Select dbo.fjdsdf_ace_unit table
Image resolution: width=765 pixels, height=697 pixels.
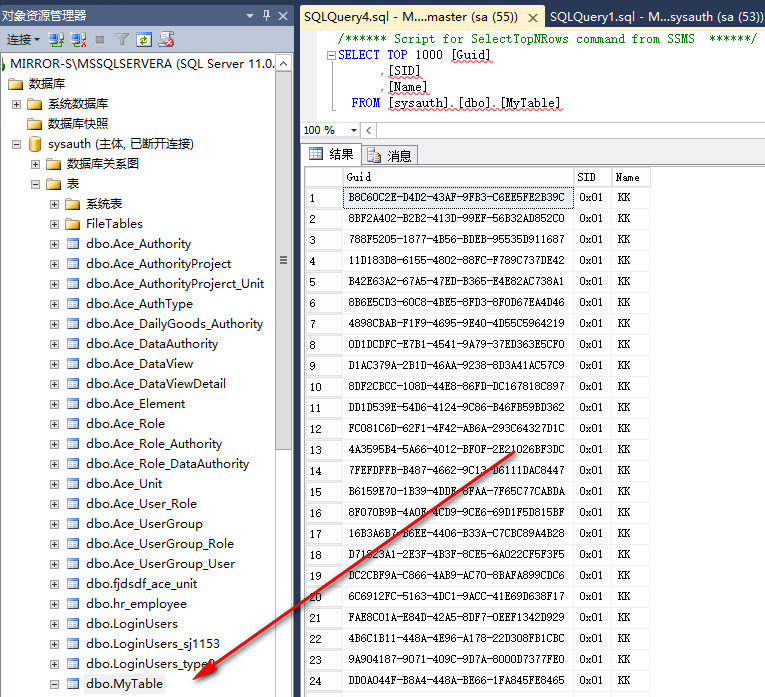(x=141, y=584)
